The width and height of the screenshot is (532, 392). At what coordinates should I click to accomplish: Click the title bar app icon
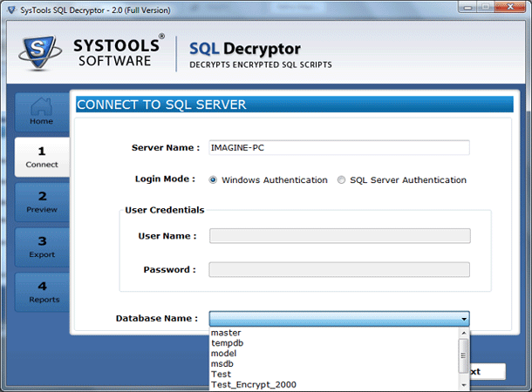point(11,10)
